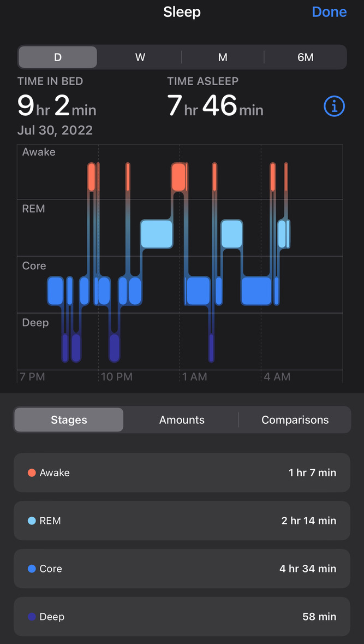Open the Comparisons segment
The image size is (364, 644).
pyautogui.click(x=295, y=420)
